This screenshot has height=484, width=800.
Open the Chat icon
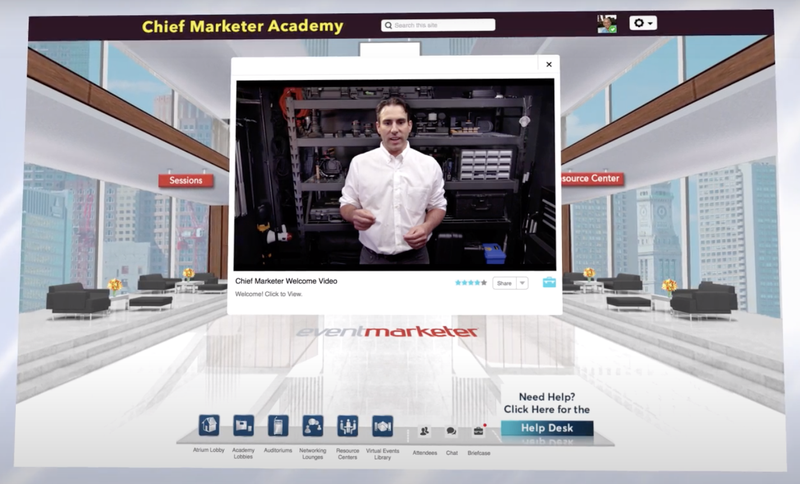tap(451, 431)
